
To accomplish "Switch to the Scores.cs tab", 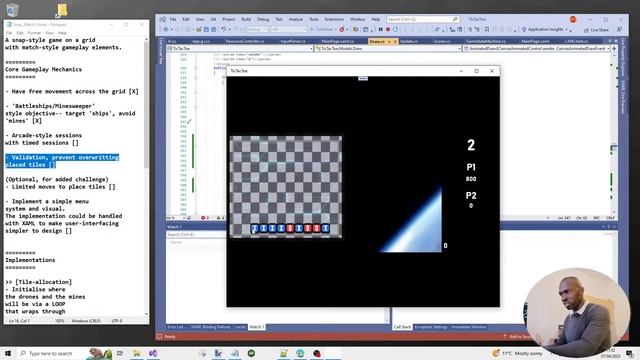I will pyautogui.click(x=442, y=41).
